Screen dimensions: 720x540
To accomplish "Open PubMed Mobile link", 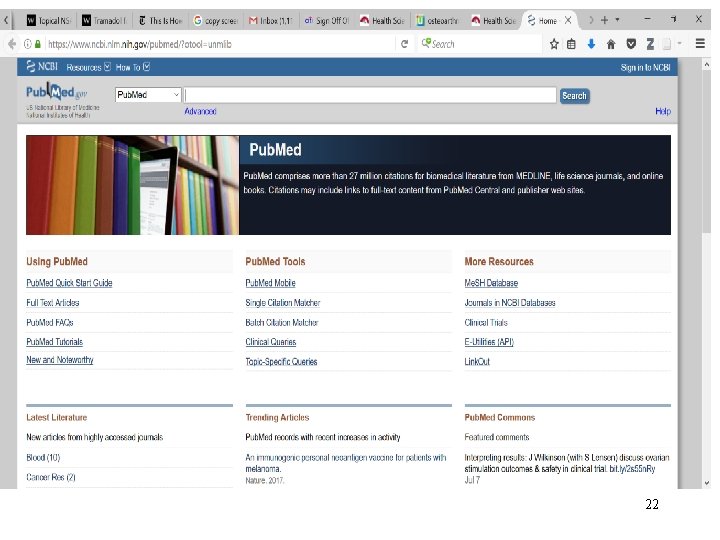I will (x=270, y=283).
